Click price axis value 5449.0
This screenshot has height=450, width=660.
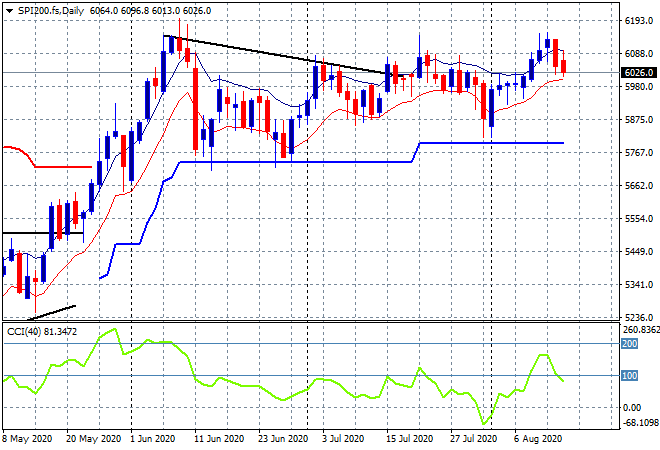(x=639, y=251)
